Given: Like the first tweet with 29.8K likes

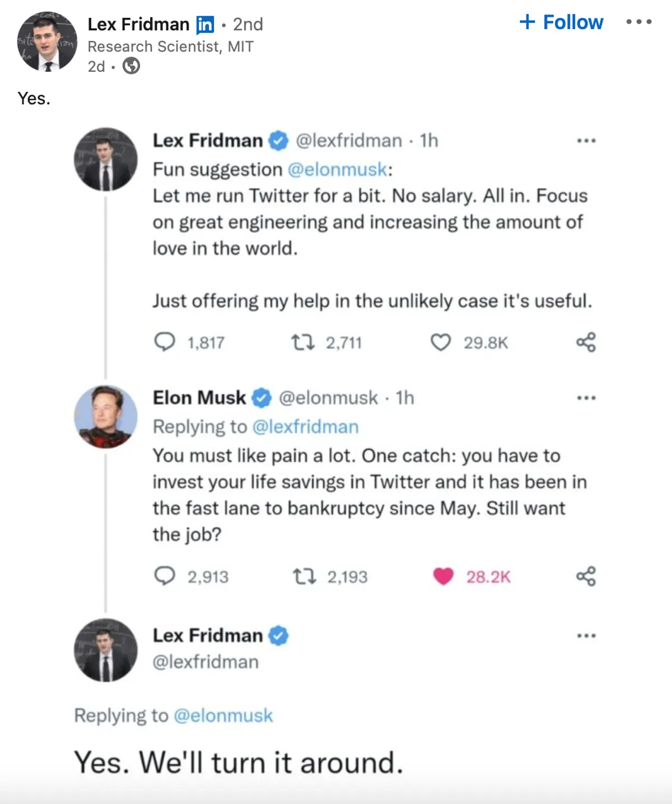Looking at the screenshot, I should [441, 342].
